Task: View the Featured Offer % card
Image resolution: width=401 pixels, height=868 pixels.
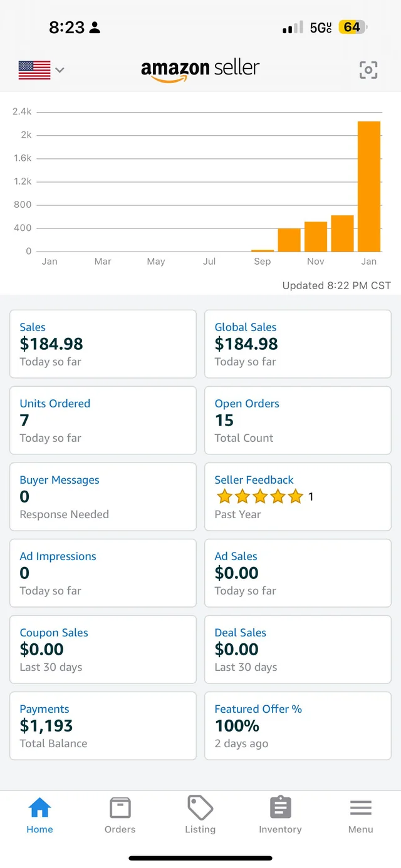Action: (x=298, y=726)
